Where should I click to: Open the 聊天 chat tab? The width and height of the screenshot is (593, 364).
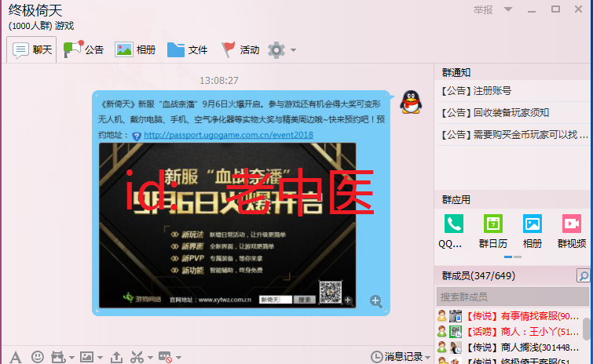coord(31,49)
